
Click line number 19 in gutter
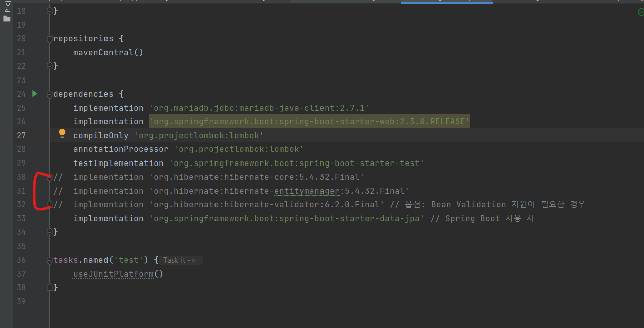coord(21,25)
